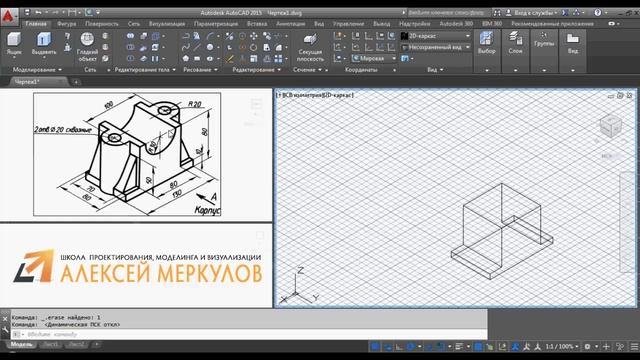Click the Undo arrow in quick access toolbar
This screenshot has width=640, height=360.
click(x=38, y=13)
